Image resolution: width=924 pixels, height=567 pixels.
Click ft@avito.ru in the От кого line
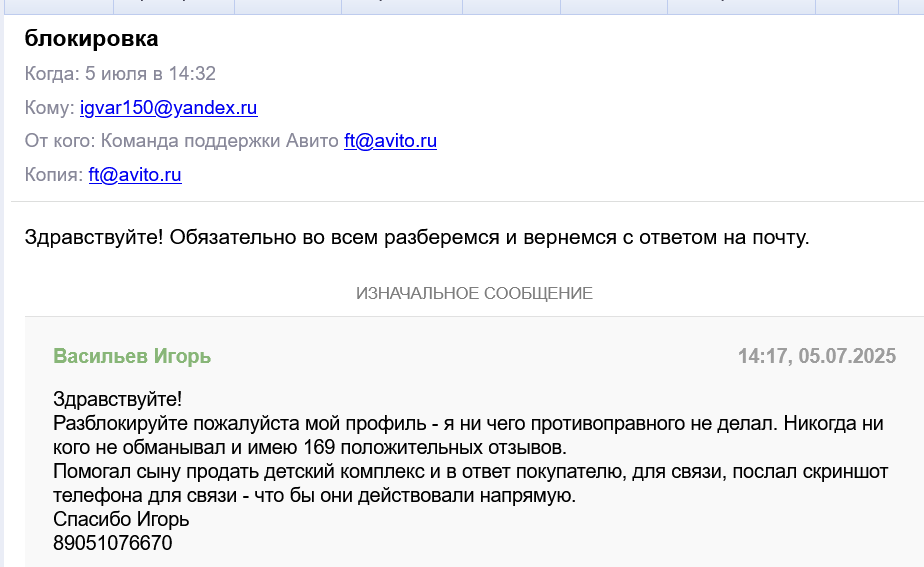[x=390, y=141]
